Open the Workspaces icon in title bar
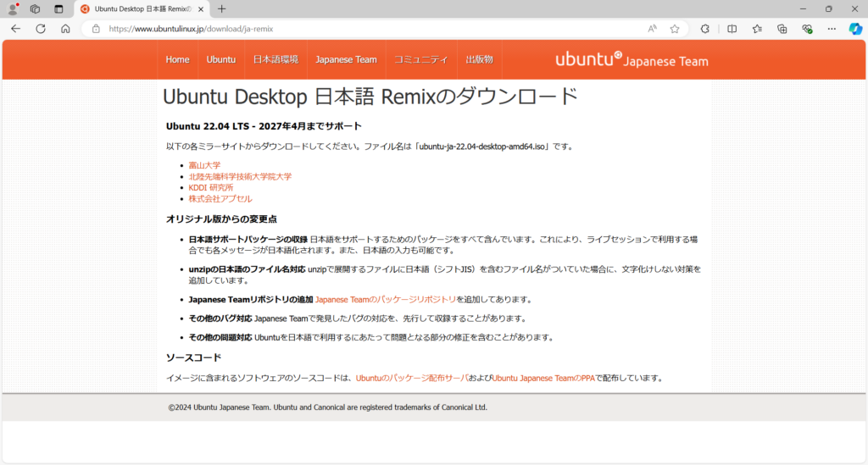Image resolution: width=868 pixels, height=465 pixels. (35, 8)
